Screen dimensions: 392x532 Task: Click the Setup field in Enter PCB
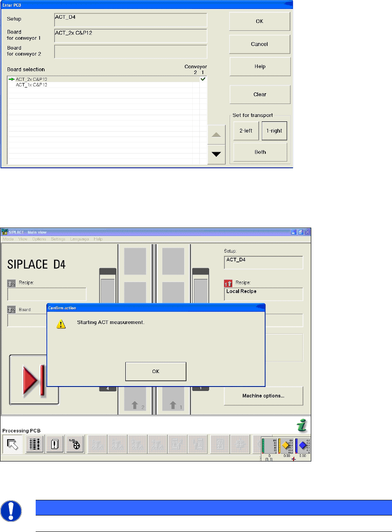[x=131, y=20]
